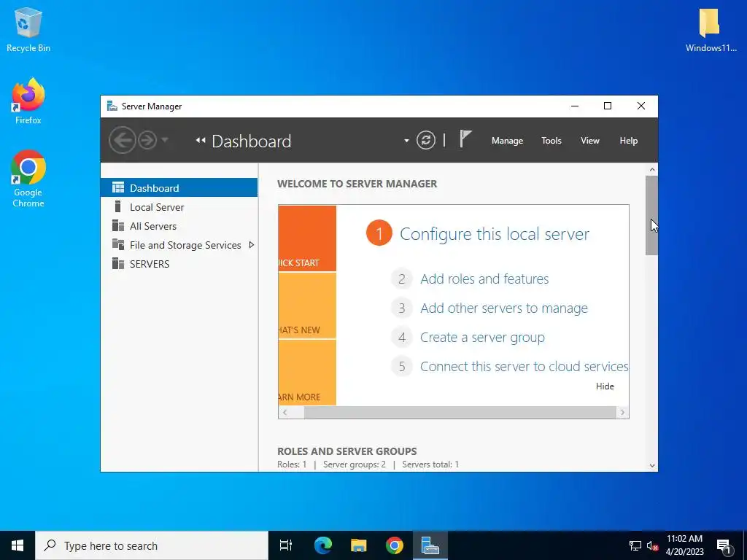This screenshot has width=747, height=560.
Task: Click Add roles and features link
Action: point(484,279)
